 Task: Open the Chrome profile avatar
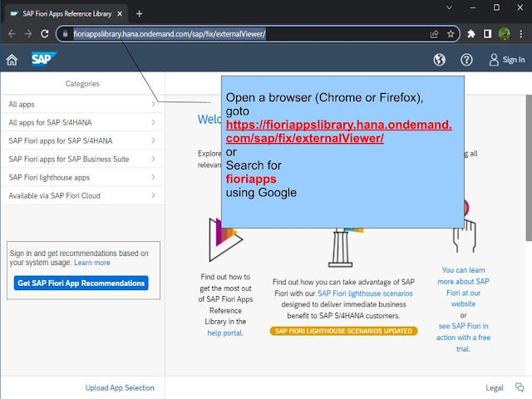coord(505,34)
